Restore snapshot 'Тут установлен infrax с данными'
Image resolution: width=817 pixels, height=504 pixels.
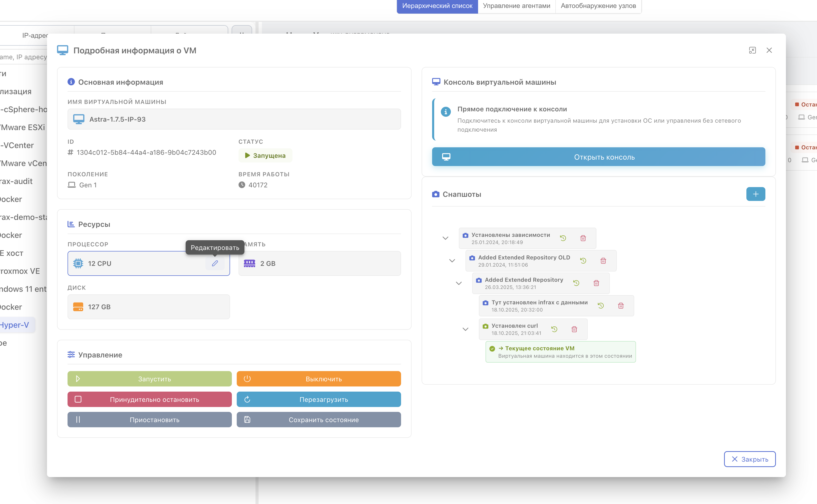pos(601,305)
